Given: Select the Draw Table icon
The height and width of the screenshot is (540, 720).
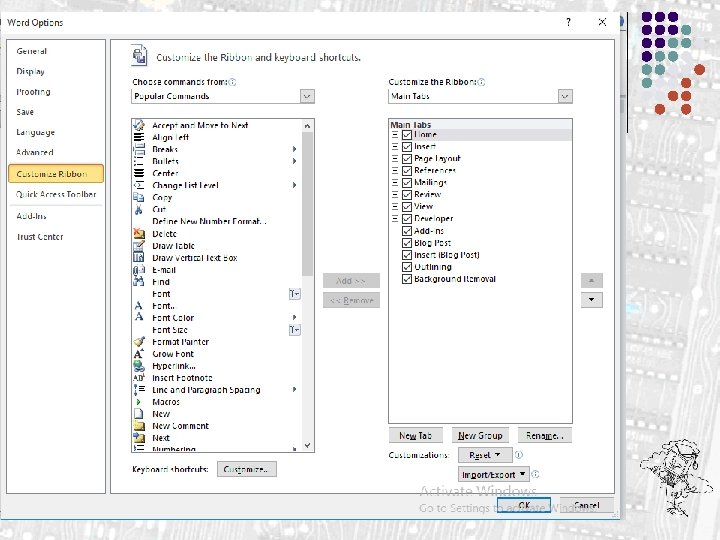Looking at the screenshot, I should [139, 245].
